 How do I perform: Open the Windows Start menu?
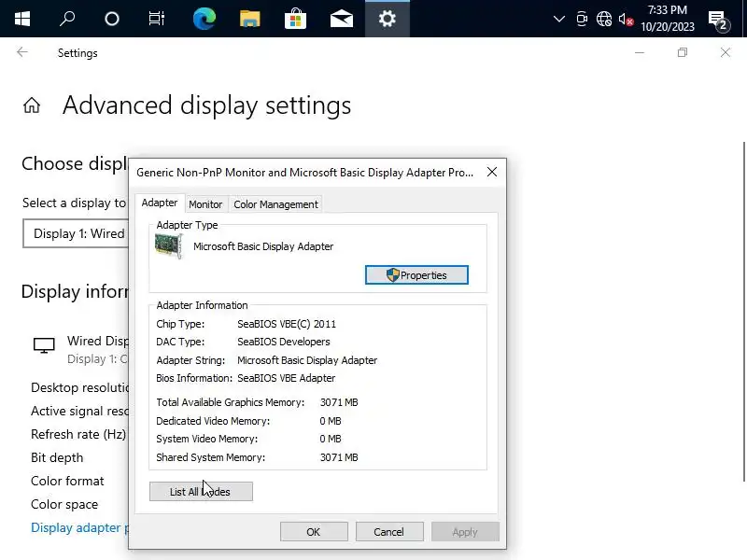[22, 19]
